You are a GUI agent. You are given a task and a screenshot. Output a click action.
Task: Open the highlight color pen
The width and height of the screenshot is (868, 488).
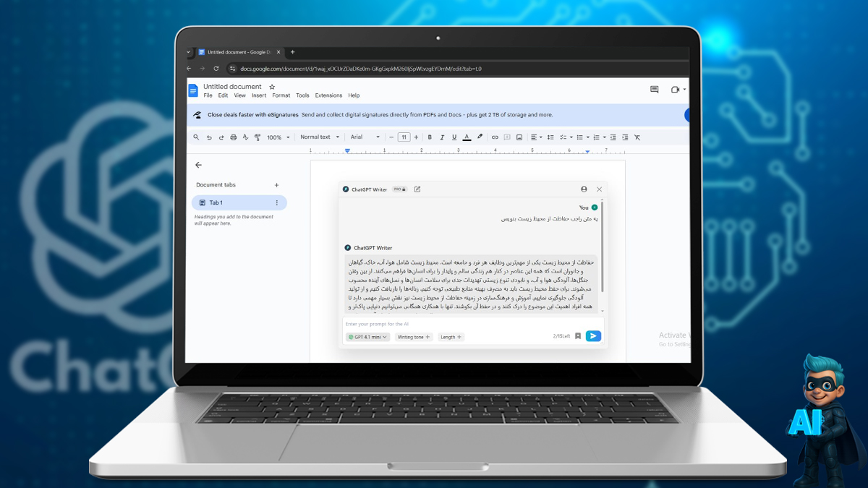(480, 137)
